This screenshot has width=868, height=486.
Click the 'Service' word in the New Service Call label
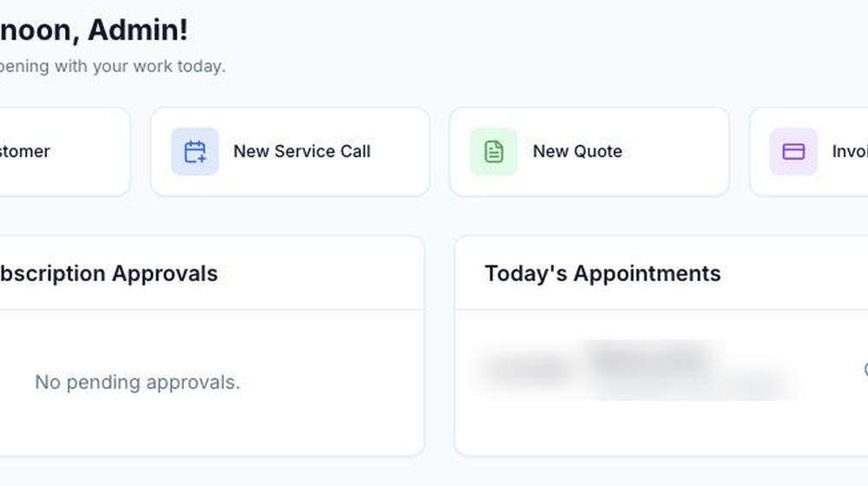click(x=305, y=151)
